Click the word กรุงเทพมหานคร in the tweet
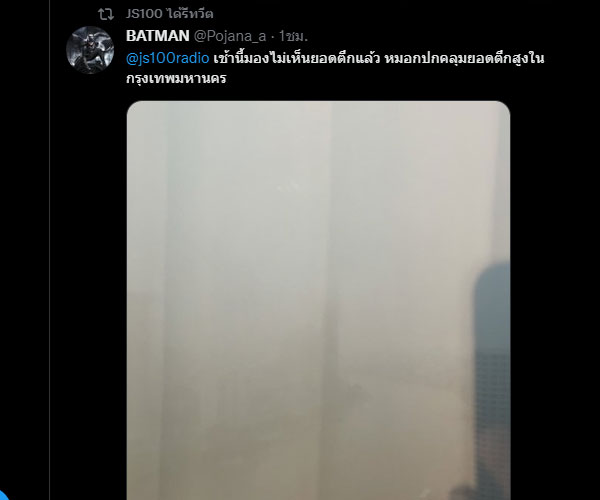The width and height of the screenshot is (600, 500). point(176,78)
